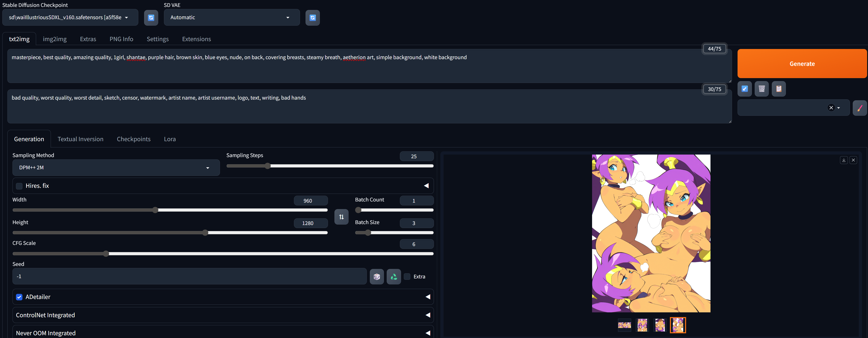Click the blue arrow read-parameters icon
This screenshot has width=868, height=338.
point(744,89)
